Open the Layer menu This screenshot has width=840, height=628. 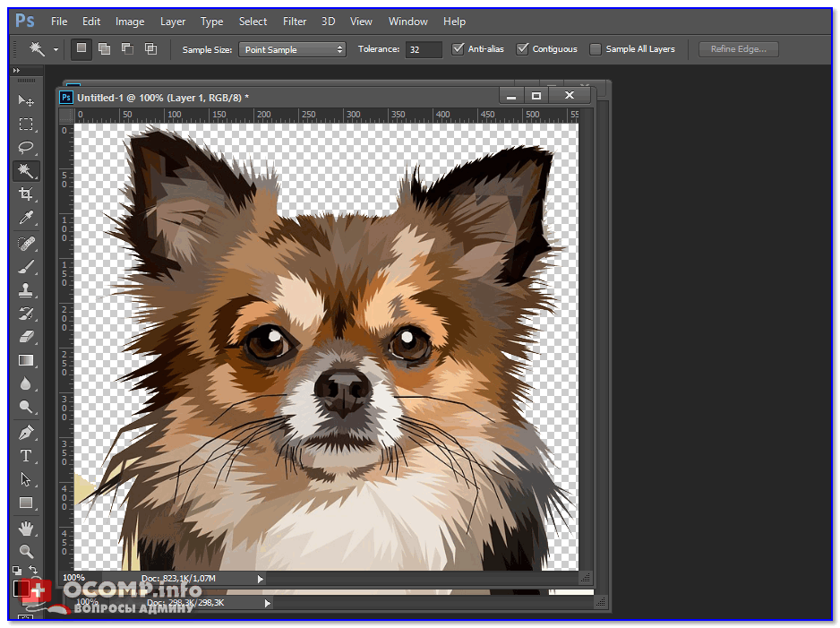(173, 21)
